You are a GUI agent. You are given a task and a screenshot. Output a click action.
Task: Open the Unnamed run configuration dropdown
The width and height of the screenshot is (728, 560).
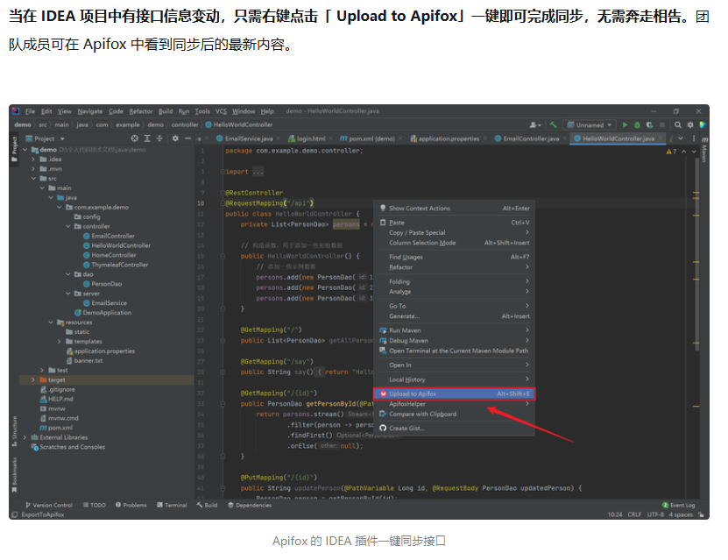coord(590,125)
